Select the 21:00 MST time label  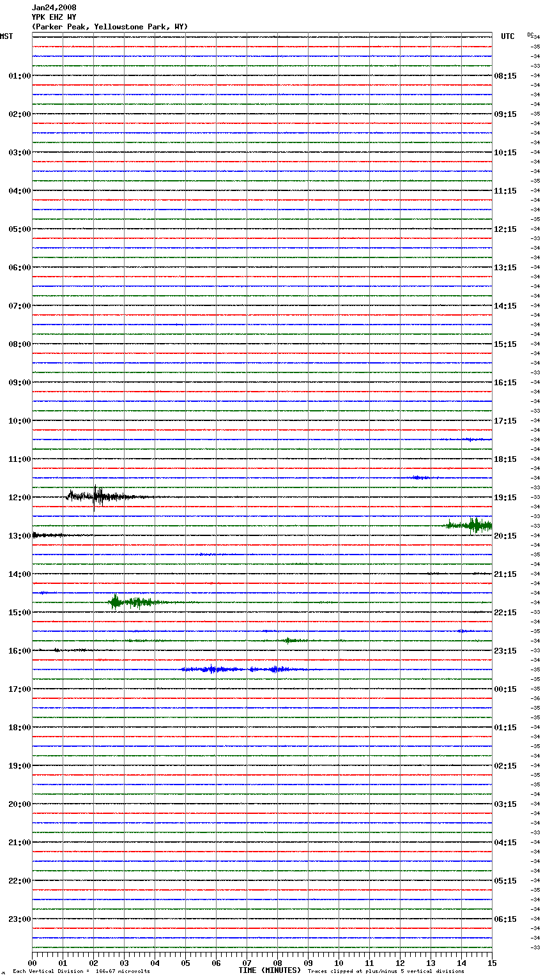[19, 843]
